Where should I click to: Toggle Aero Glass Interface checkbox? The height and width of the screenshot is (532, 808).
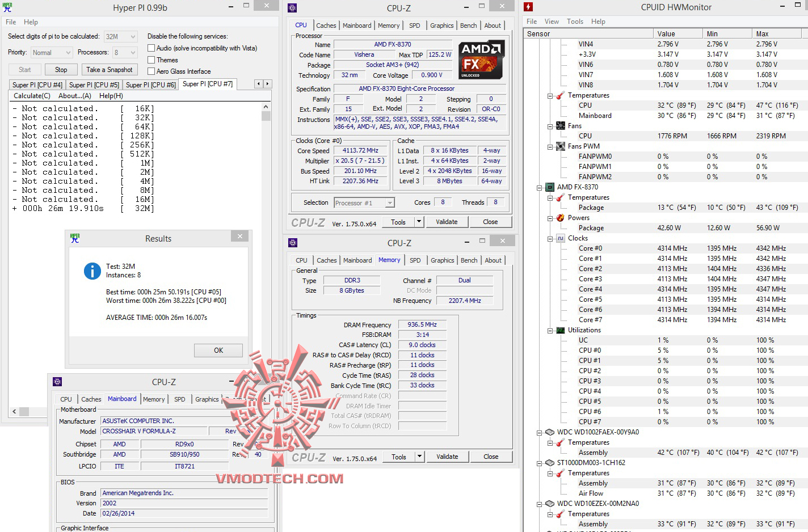[151, 71]
